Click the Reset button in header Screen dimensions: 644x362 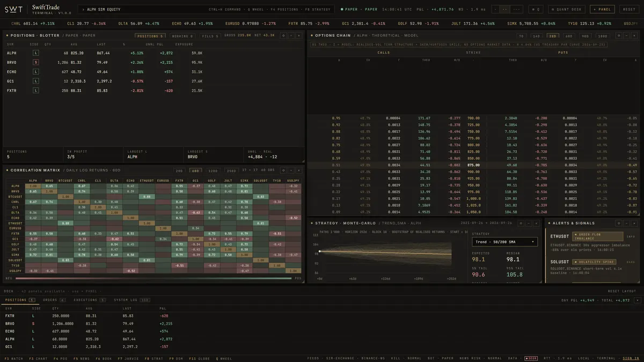pos(629,9)
